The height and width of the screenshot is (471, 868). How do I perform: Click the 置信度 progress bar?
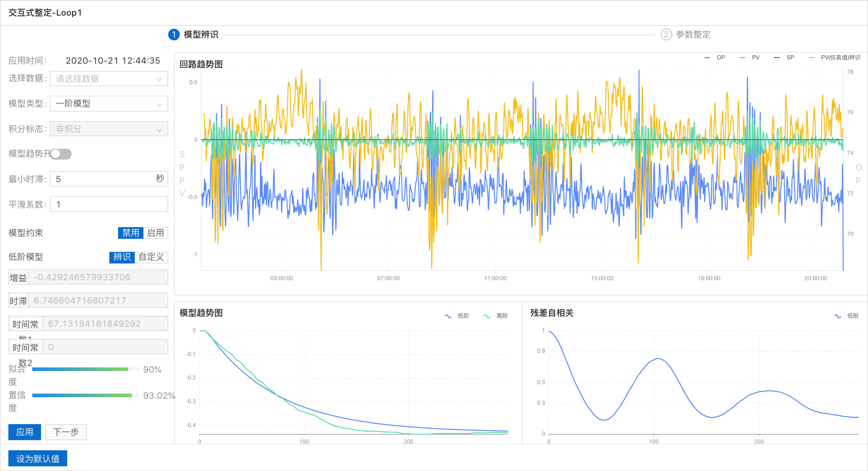(86, 395)
